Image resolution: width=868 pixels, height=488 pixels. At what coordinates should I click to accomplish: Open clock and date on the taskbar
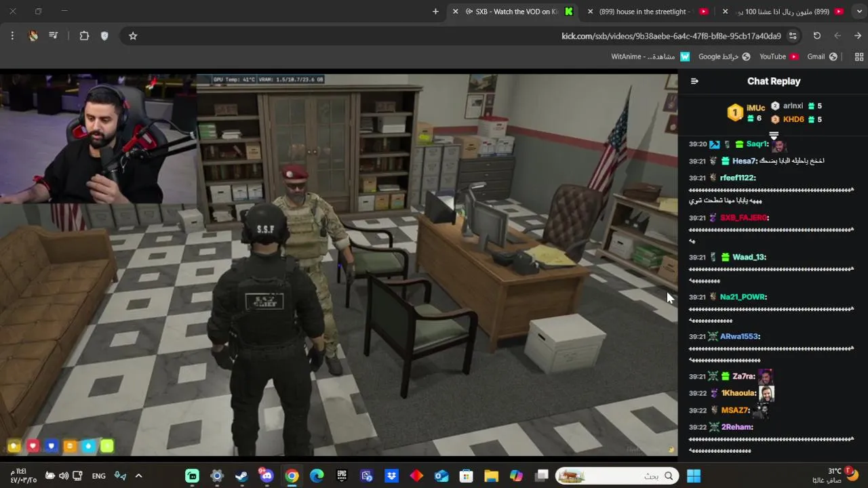pyautogui.click(x=23, y=476)
